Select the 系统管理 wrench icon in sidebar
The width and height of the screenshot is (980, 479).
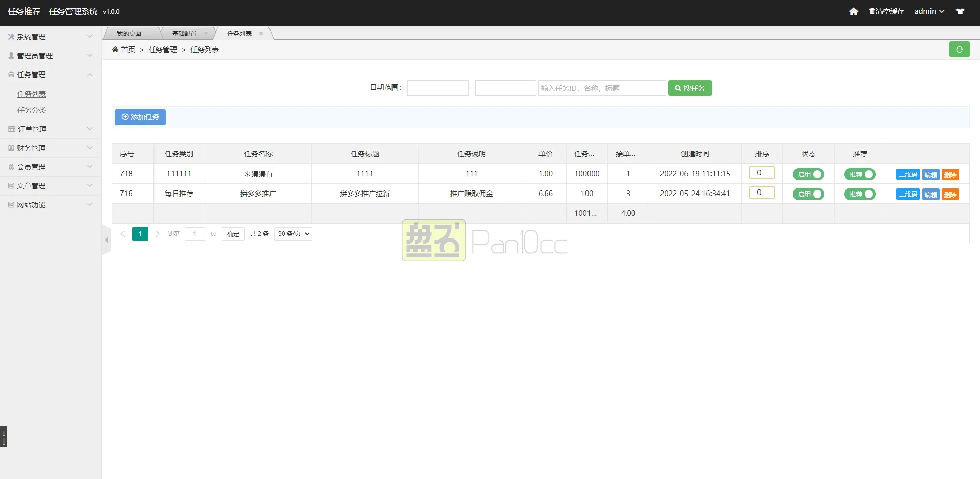(11, 36)
